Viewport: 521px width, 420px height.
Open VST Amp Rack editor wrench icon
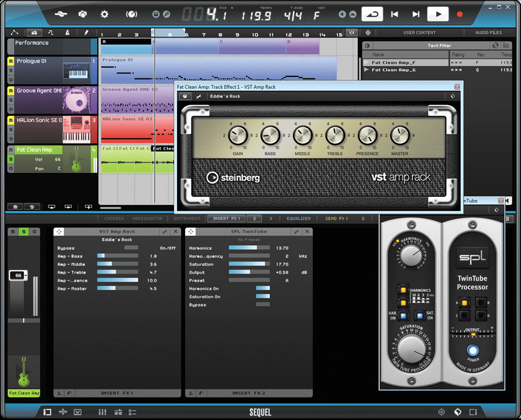pos(164,231)
